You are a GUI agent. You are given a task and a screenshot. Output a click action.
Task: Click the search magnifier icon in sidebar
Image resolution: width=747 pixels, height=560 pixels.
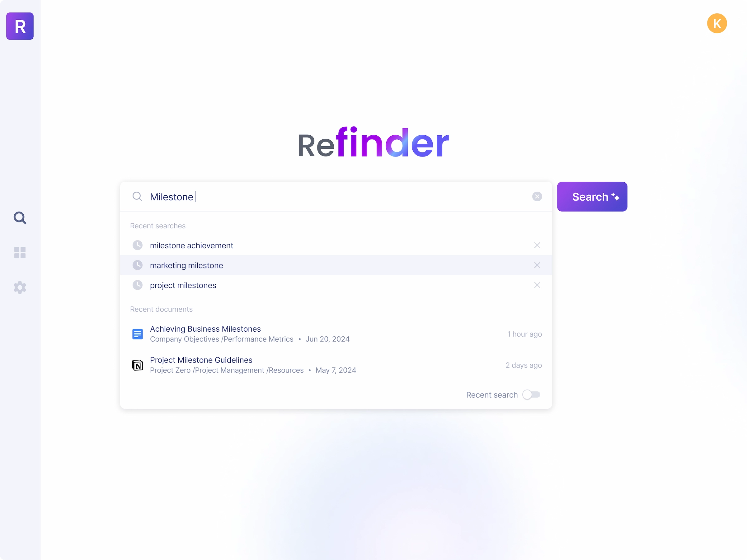pos(20,218)
